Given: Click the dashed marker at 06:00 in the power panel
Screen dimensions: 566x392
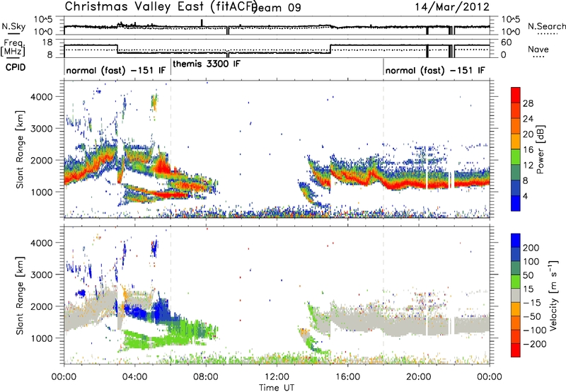Looking at the screenshot, I should 171,149.
